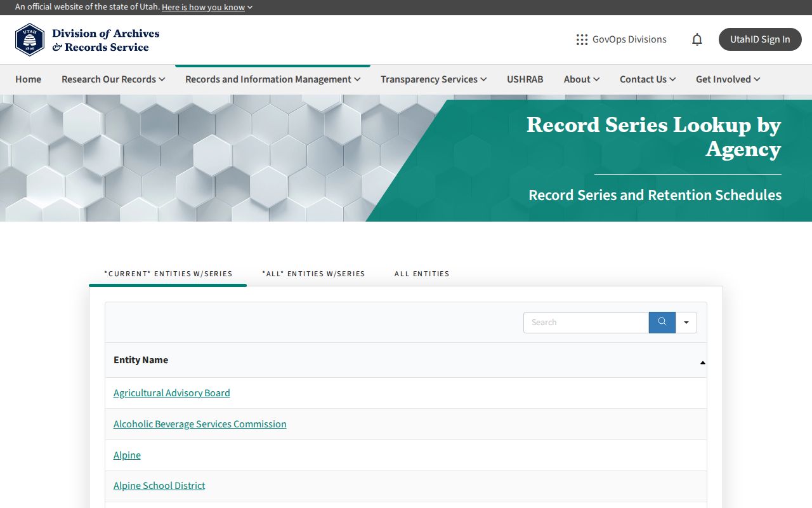This screenshot has width=812, height=508.
Task: Sort by Entity Name arrow
Action: (x=702, y=363)
